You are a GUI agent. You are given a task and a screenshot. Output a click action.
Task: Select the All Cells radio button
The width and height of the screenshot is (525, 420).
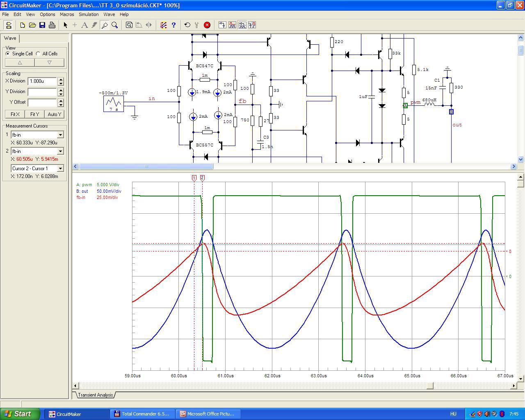(38, 54)
